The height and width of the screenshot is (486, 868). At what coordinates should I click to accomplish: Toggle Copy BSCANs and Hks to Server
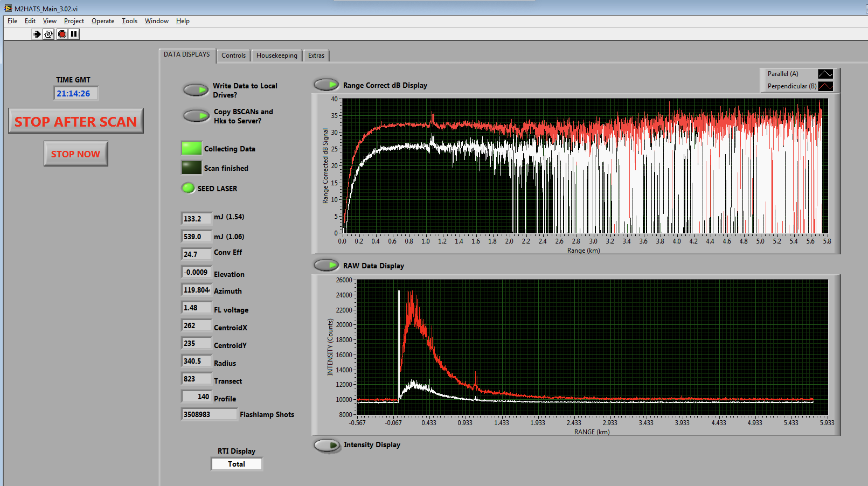[196, 116]
